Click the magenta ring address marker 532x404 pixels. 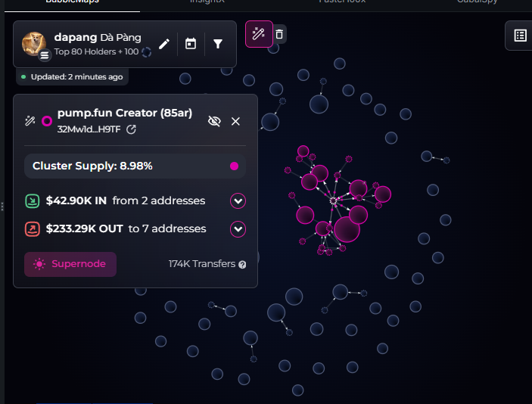point(47,121)
